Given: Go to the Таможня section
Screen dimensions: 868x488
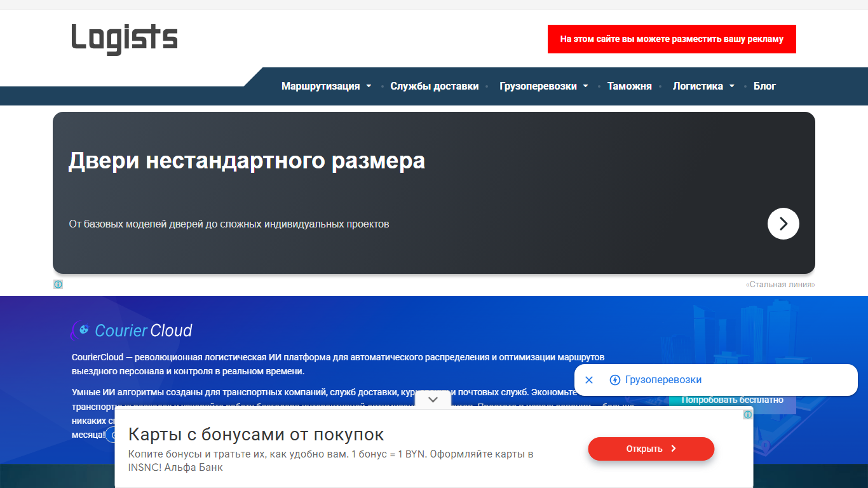Looking at the screenshot, I should coord(629,86).
